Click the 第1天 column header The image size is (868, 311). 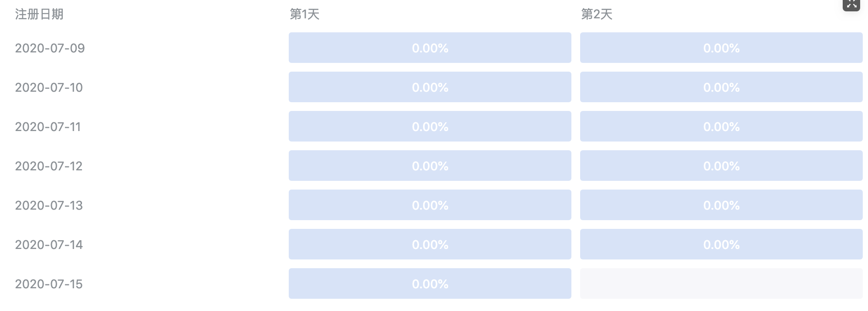(x=305, y=14)
